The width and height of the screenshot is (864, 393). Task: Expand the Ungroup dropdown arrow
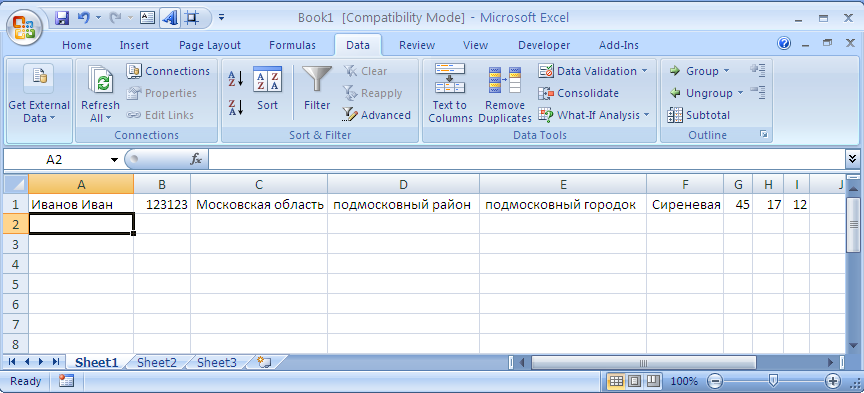pyautogui.click(x=740, y=93)
